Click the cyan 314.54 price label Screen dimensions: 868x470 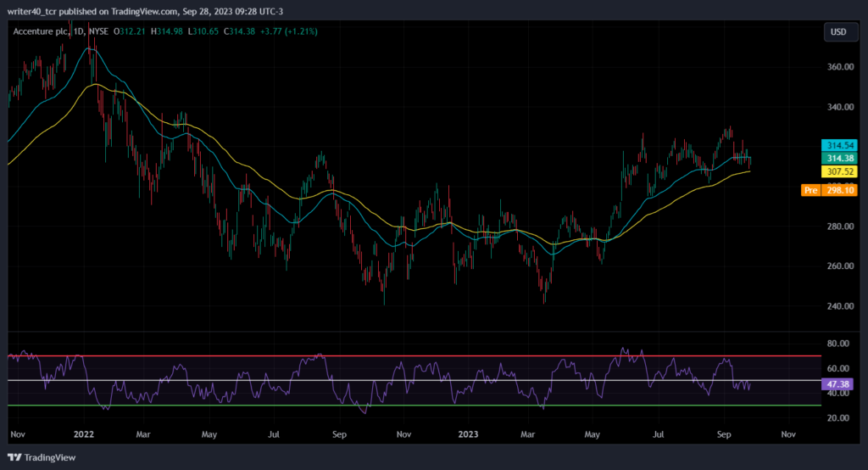(x=839, y=145)
